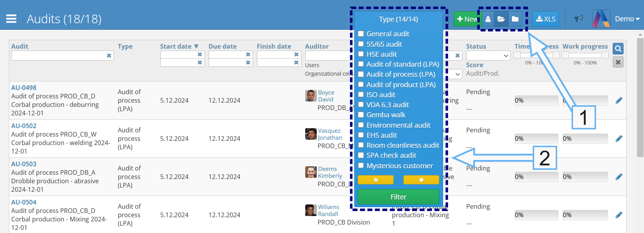The width and height of the screenshot is (644, 233).
Task: Click the open folder icon button
Action: click(x=501, y=19)
